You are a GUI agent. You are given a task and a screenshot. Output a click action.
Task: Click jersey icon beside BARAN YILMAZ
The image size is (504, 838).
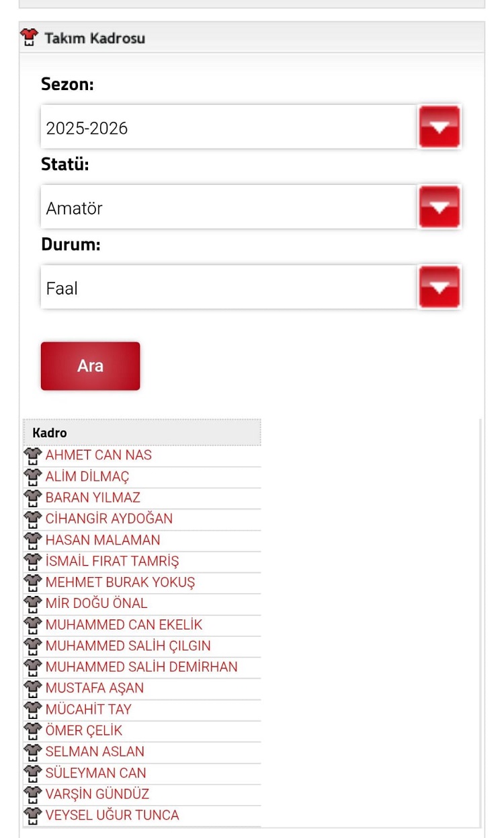(x=32, y=498)
